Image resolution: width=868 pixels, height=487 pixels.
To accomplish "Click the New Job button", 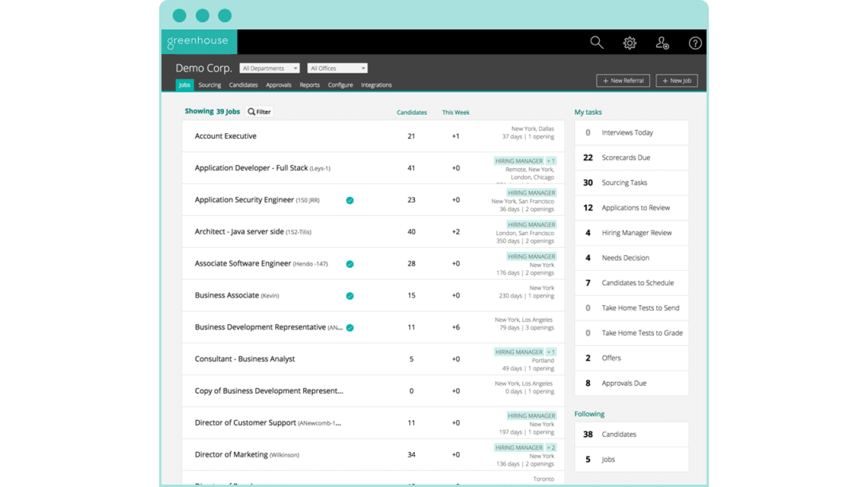I will point(676,81).
